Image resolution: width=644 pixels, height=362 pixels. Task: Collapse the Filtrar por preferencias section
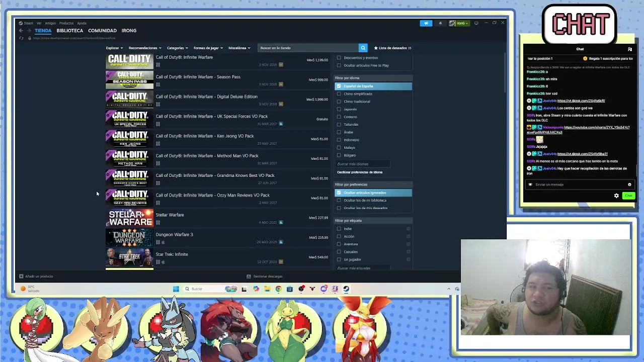(x=373, y=185)
